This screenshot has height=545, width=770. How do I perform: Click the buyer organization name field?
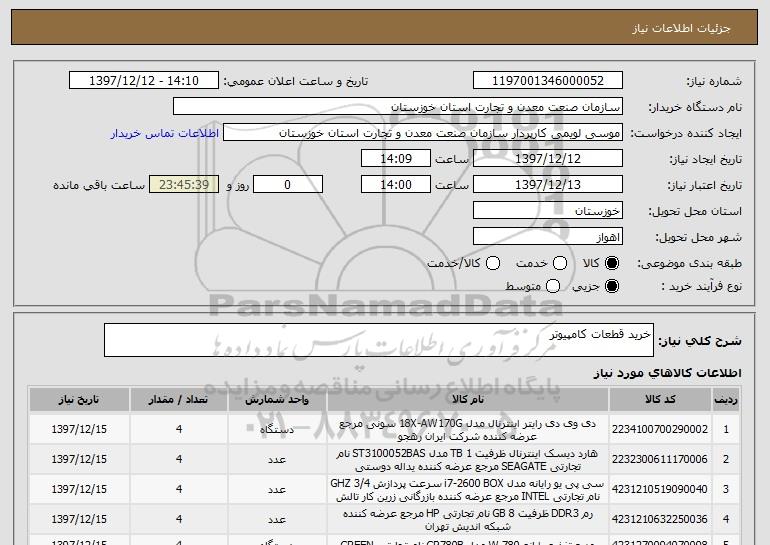pos(398,107)
